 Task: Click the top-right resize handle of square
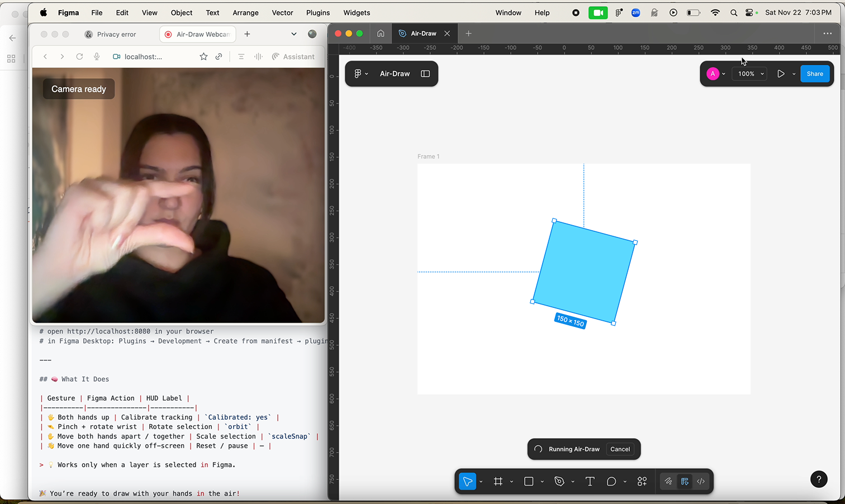tap(635, 243)
